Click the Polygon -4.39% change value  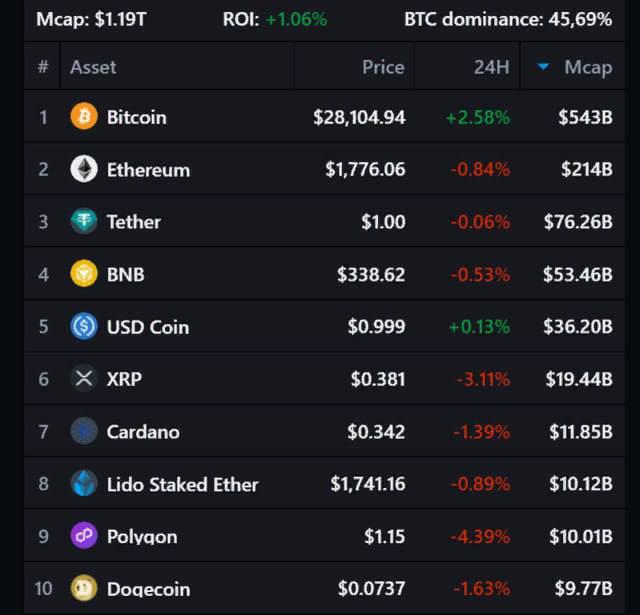pos(480,536)
